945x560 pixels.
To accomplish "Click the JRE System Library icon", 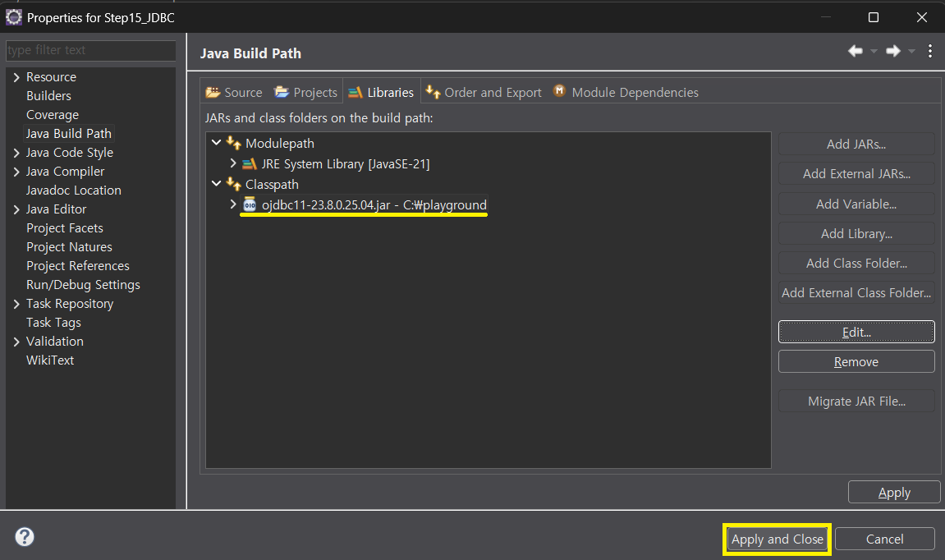I will click(249, 164).
